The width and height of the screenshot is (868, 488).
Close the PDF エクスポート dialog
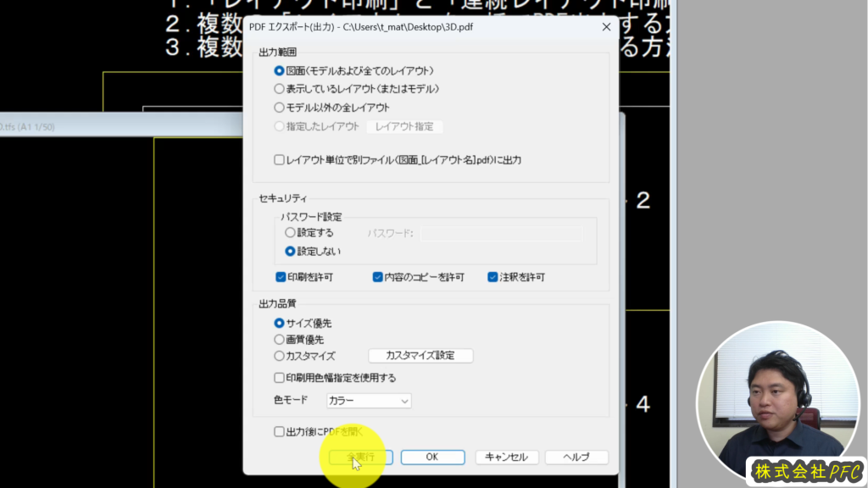[606, 27]
